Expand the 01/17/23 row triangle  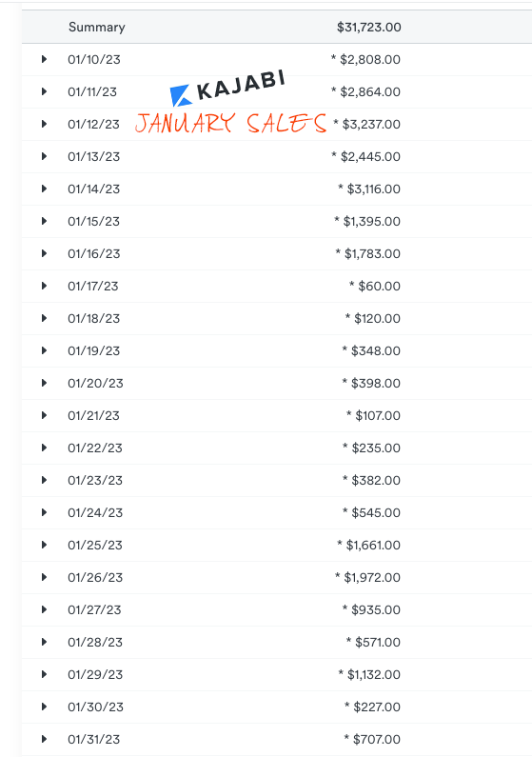[44, 286]
